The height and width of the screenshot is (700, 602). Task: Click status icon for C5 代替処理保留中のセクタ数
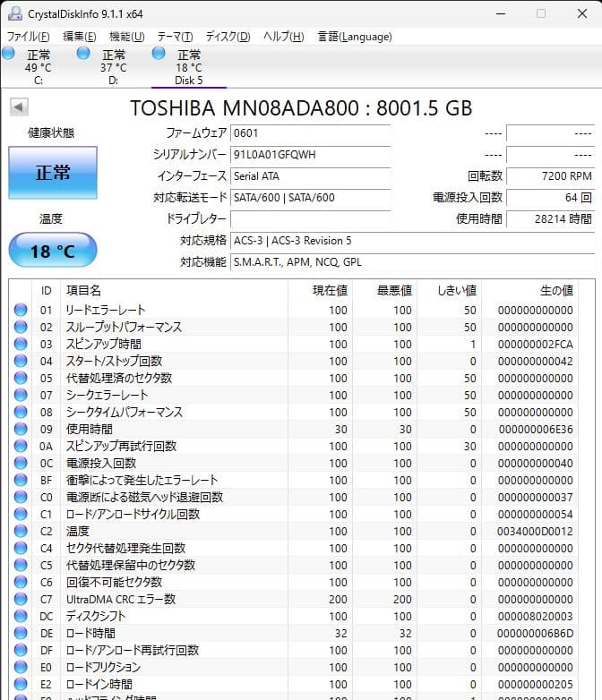pos(21,565)
